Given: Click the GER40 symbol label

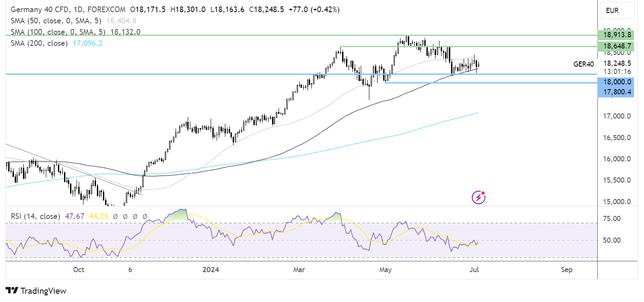Looking at the screenshot, I should coord(583,64).
